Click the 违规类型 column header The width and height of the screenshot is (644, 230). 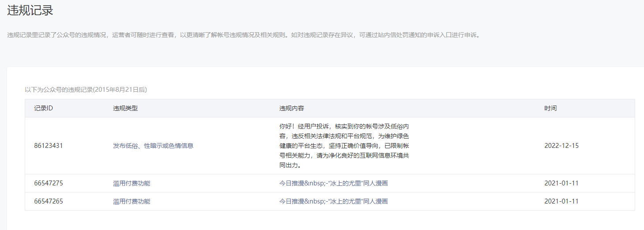125,108
